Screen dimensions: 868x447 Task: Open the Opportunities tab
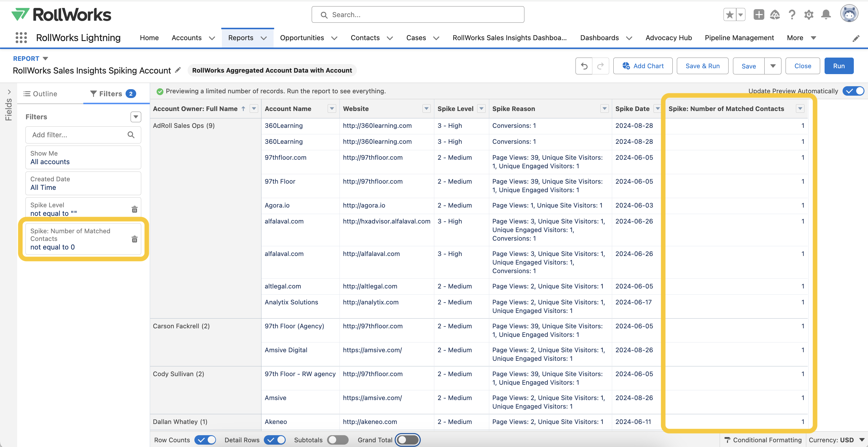click(x=302, y=38)
